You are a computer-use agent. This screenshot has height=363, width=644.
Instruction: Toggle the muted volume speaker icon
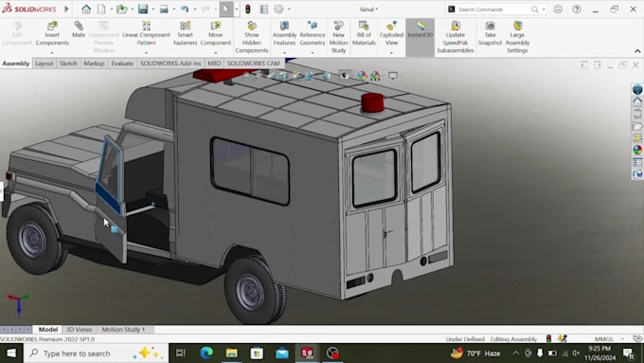pyautogui.click(x=576, y=353)
